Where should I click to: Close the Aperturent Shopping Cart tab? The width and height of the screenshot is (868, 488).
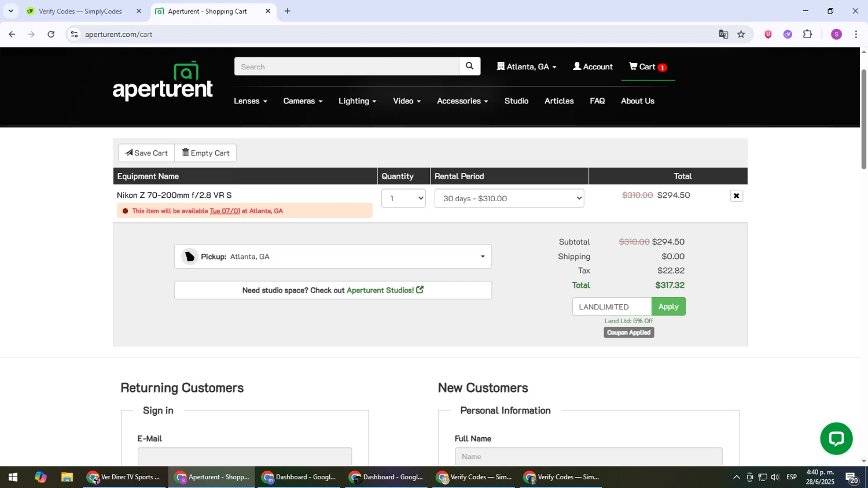click(x=268, y=11)
